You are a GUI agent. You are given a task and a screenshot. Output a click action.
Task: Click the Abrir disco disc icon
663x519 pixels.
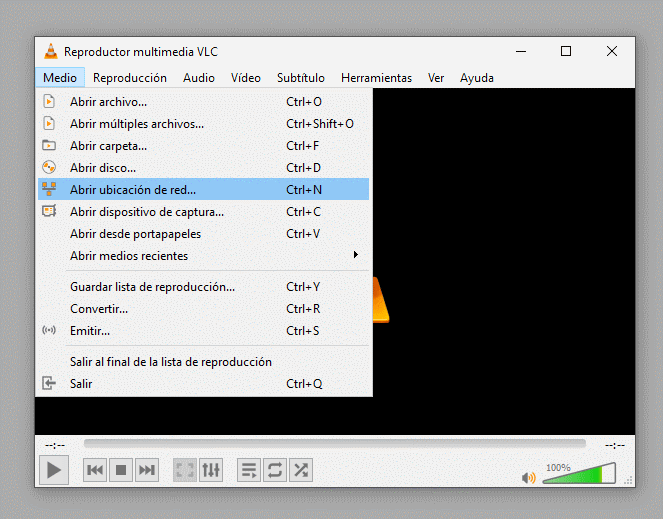(x=49, y=168)
